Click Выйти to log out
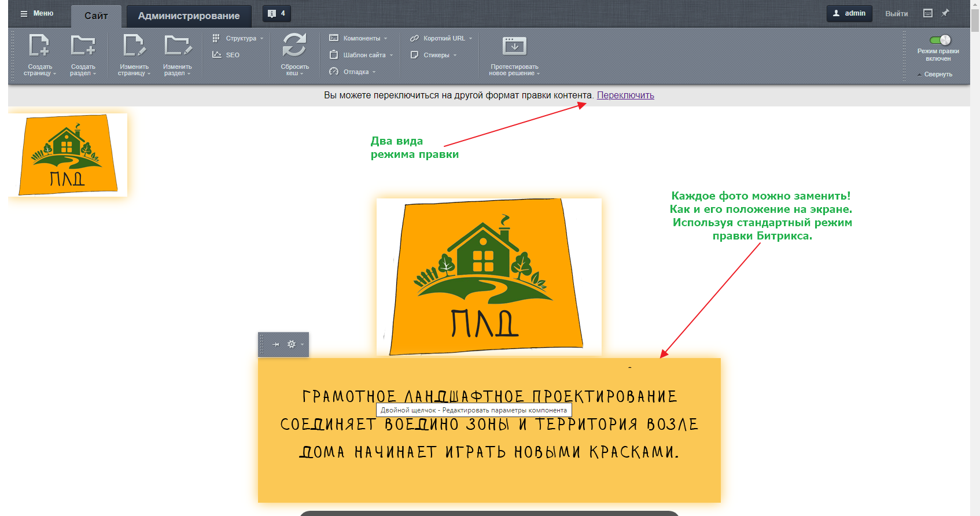 [896, 14]
